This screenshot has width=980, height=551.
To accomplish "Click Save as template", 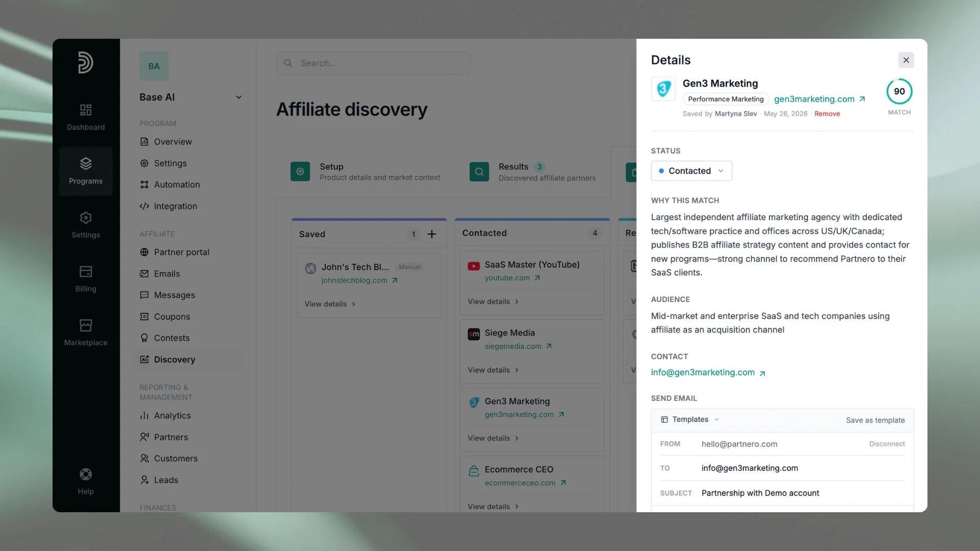I will point(875,420).
